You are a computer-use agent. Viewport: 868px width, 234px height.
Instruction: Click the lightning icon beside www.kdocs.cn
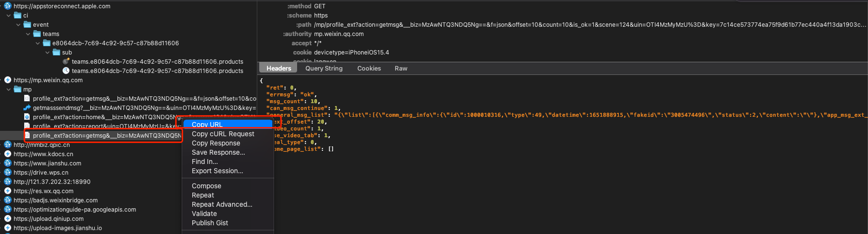coord(8,154)
